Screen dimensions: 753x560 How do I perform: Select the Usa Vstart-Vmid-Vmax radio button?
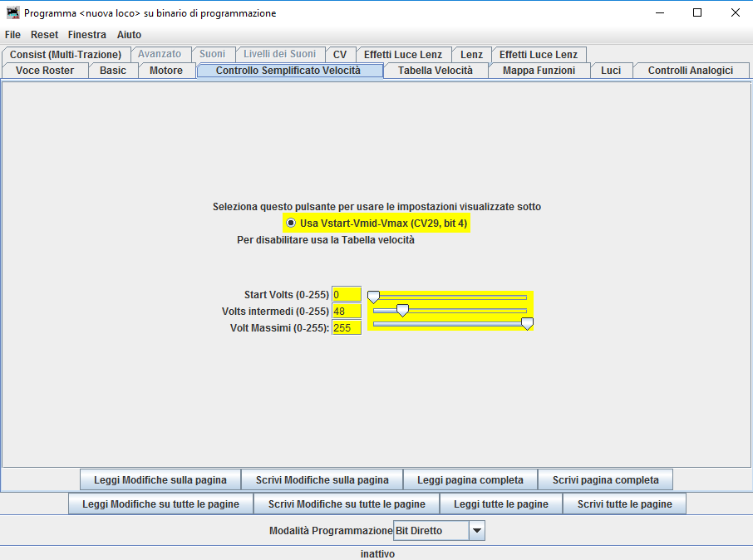point(291,224)
